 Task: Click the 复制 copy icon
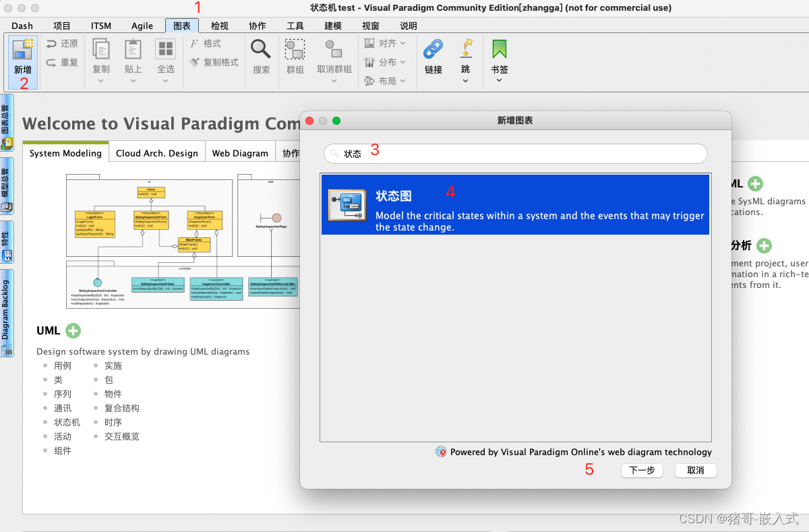click(101, 50)
